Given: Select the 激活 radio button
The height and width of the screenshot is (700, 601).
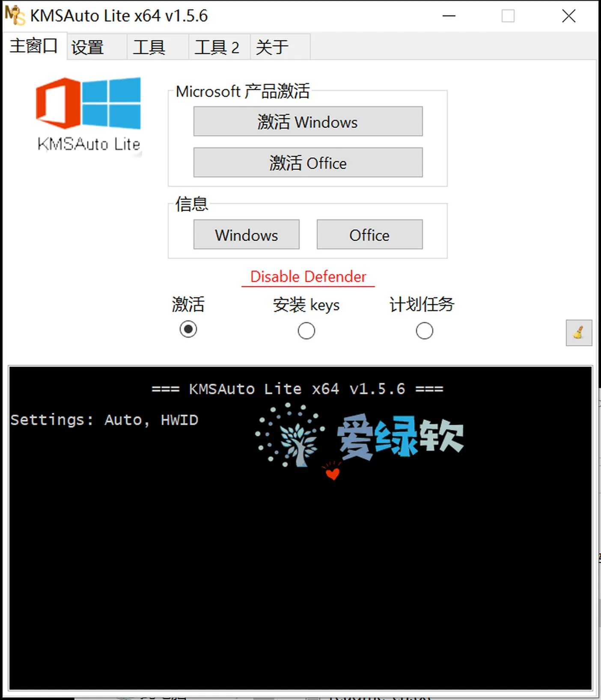Looking at the screenshot, I should pyautogui.click(x=188, y=329).
